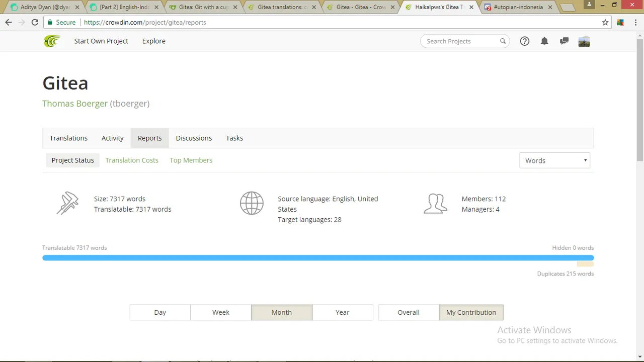Open the Tasks tab
The width and height of the screenshot is (644, 362).
click(234, 138)
